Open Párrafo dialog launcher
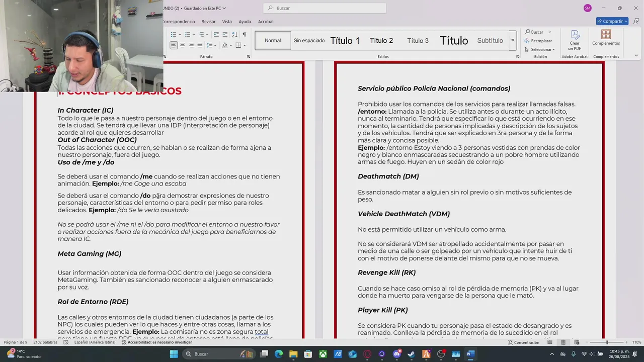 pyautogui.click(x=249, y=57)
